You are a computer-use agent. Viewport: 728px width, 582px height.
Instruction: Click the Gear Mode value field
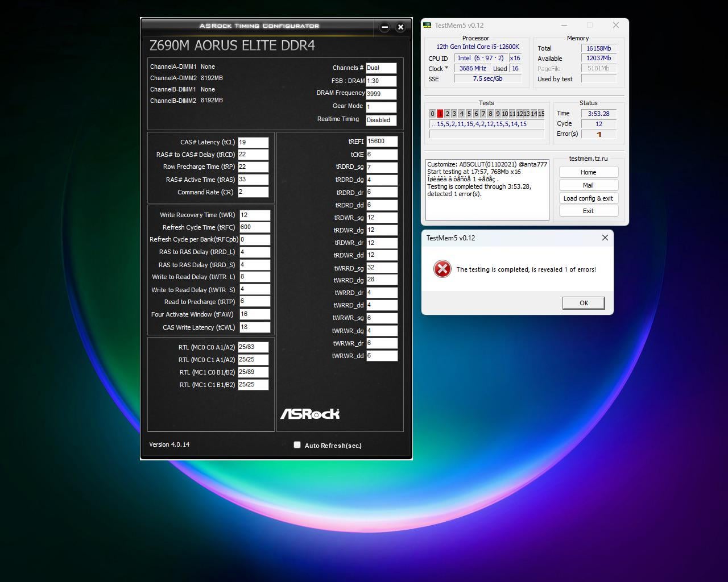coord(381,107)
